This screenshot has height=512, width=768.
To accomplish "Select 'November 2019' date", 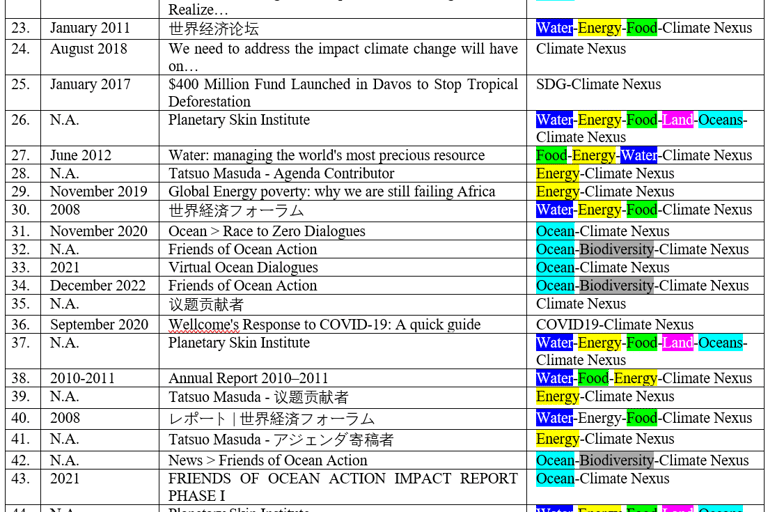I will click(x=98, y=192).
